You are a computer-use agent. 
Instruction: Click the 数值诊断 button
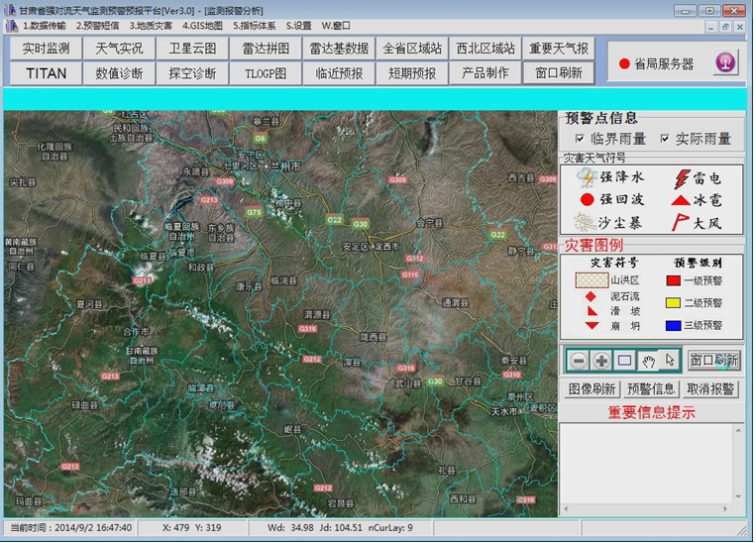(x=119, y=73)
